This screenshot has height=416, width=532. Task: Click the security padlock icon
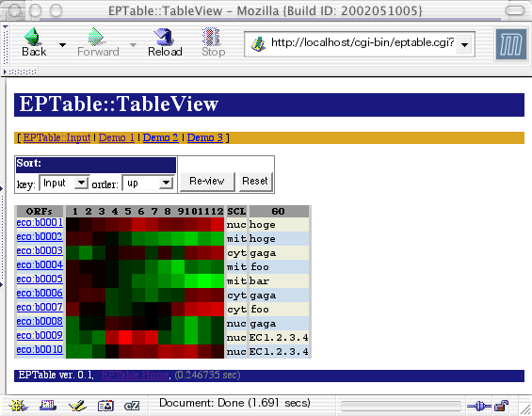click(501, 406)
